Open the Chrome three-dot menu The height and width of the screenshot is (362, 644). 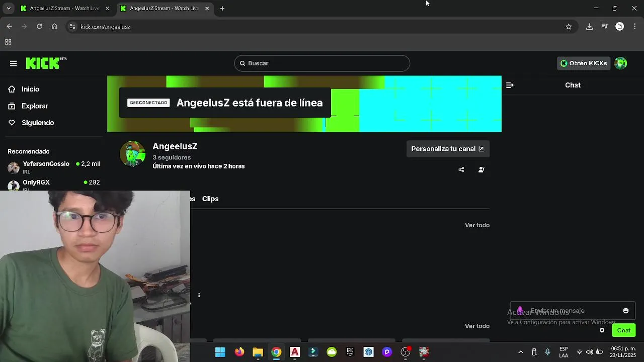point(635,27)
